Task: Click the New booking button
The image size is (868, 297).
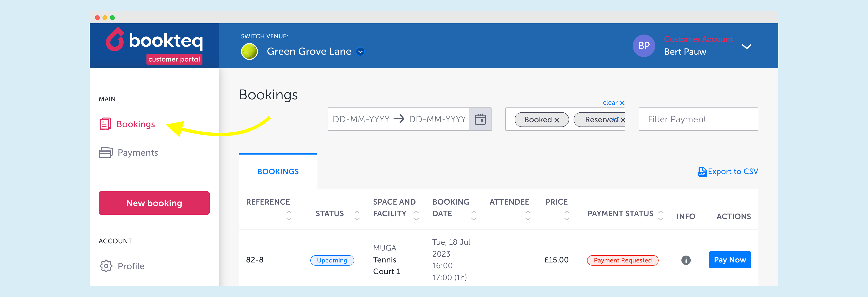Action: pos(154,203)
